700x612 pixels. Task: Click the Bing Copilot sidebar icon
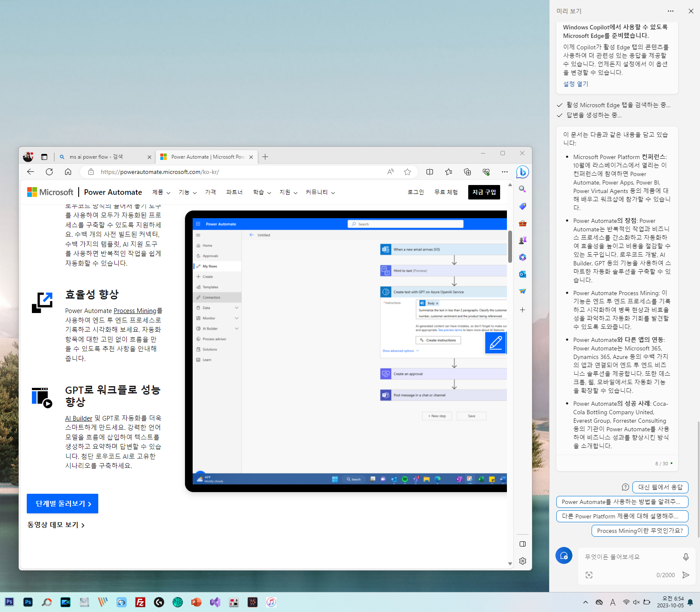tap(523, 172)
